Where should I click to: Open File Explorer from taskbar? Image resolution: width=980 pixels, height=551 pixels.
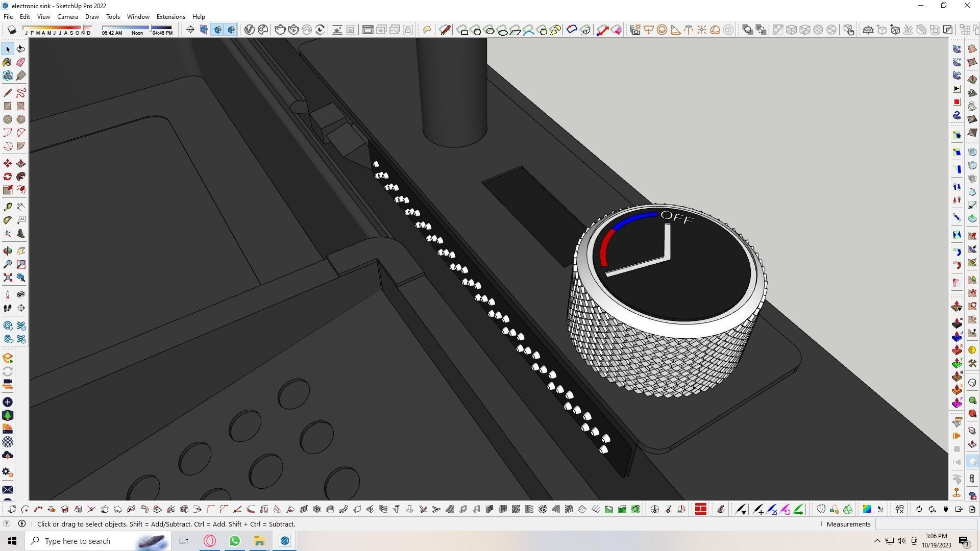pyautogui.click(x=259, y=541)
